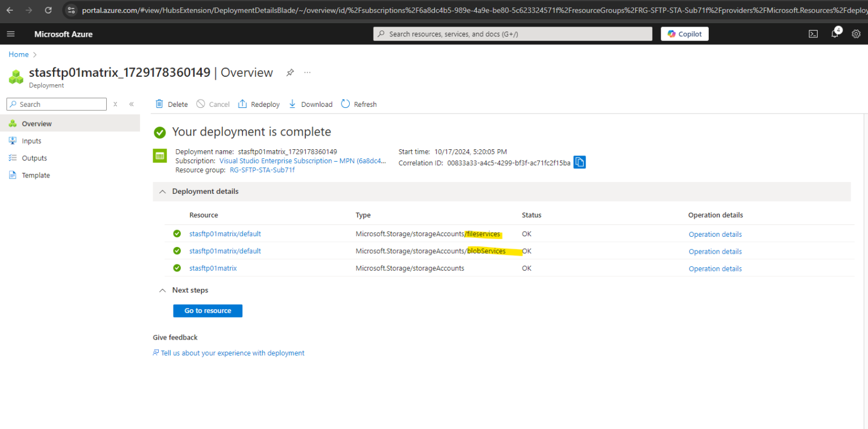The image size is (868, 429).
Task: Select Template in the left sidebar
Action: pyautogui.click(x=35, y=175)
